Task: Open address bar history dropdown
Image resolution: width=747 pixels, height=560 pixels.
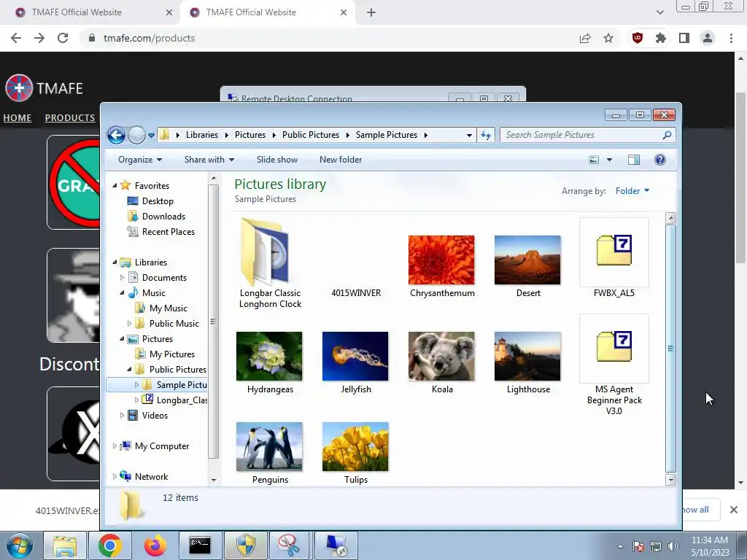Action: (469, 135)
